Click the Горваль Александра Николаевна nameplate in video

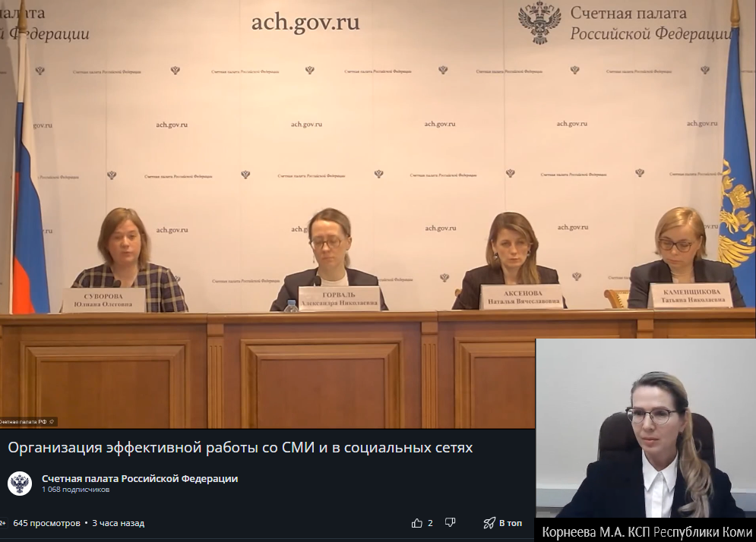[x=339, y=298]
